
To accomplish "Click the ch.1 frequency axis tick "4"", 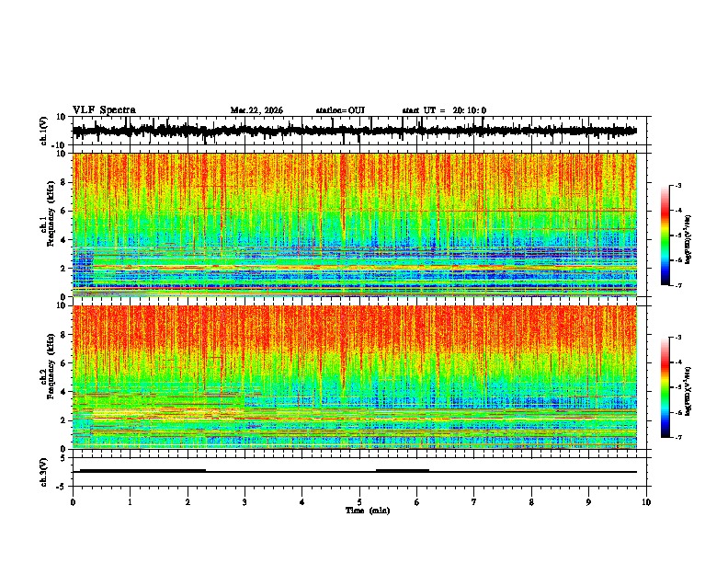I will click(x=63, y=240).
